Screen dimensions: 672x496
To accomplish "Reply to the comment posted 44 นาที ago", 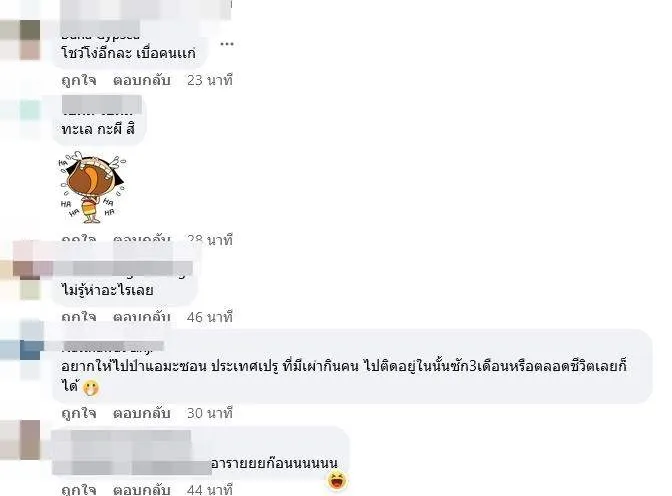I will point(142,489).
